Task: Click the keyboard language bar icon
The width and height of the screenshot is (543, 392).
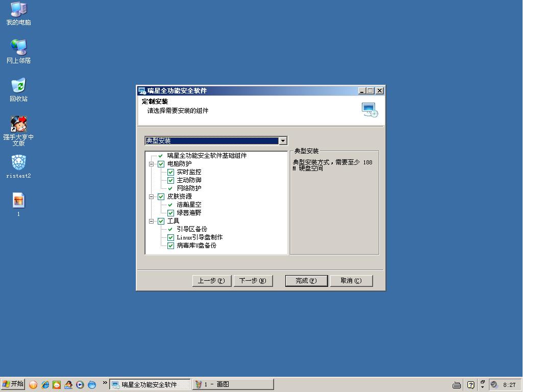Action: click(457, 385)
